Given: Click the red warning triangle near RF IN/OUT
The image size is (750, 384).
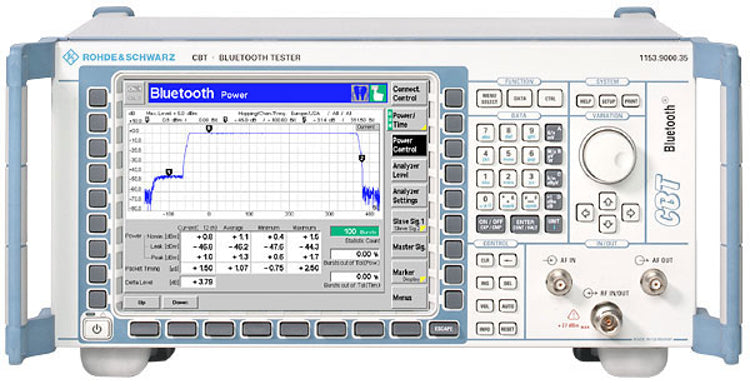Looking at the screenshot, I should pos(573,315).
